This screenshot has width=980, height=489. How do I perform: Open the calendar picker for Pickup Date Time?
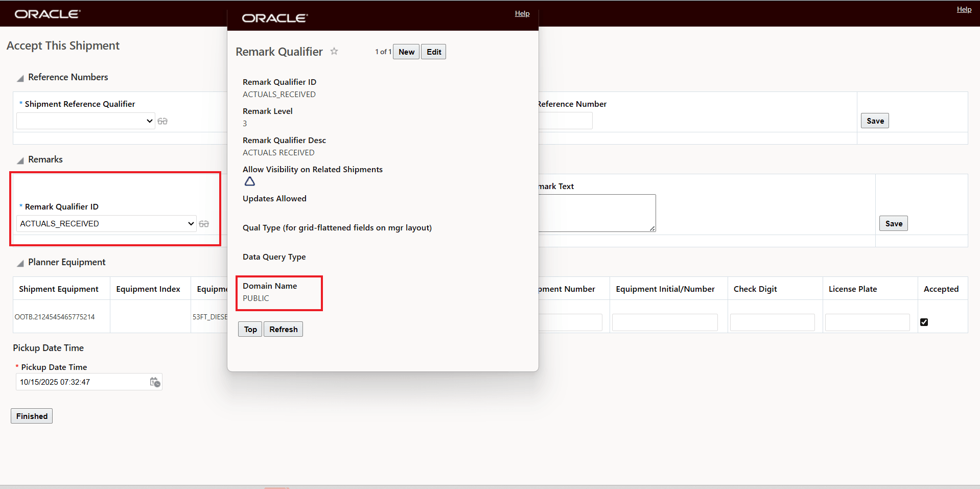[155, 382]
